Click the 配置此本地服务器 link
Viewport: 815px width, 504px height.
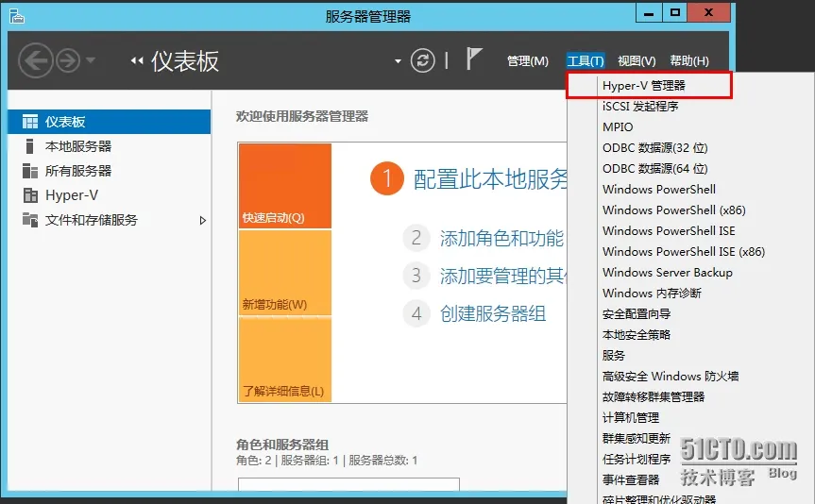[x=490, y=178]
